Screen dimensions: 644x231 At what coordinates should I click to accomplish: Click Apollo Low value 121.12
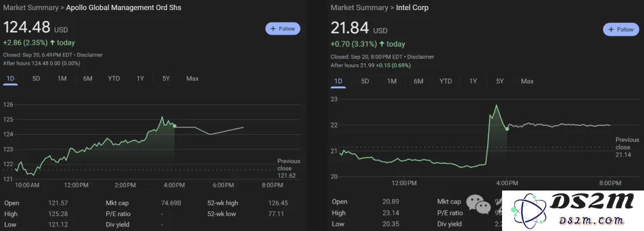click(x=58, y=225)
